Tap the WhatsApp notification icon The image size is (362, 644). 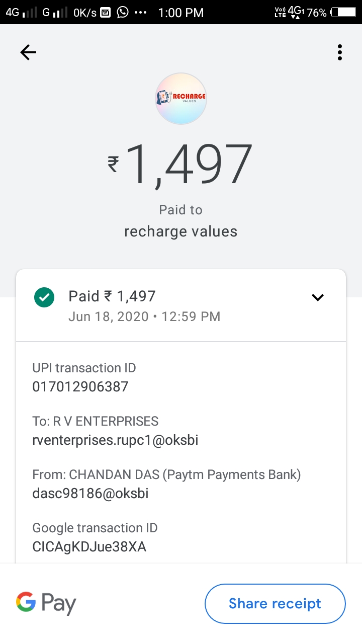[122, 13]
